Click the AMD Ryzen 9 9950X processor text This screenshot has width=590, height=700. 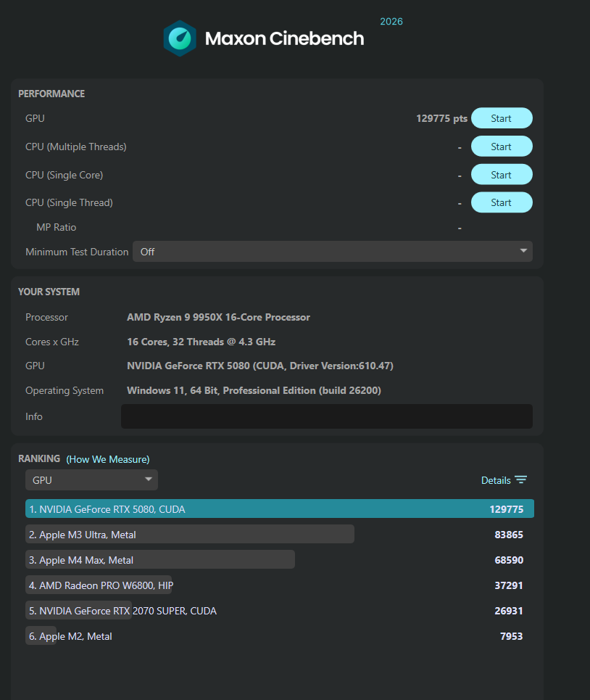point(218,318)
